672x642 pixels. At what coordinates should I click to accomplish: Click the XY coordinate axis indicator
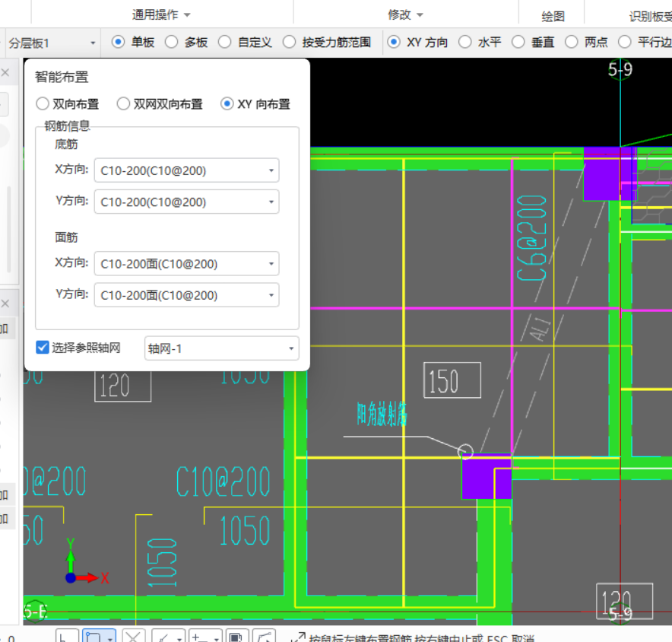click(86, 562)
